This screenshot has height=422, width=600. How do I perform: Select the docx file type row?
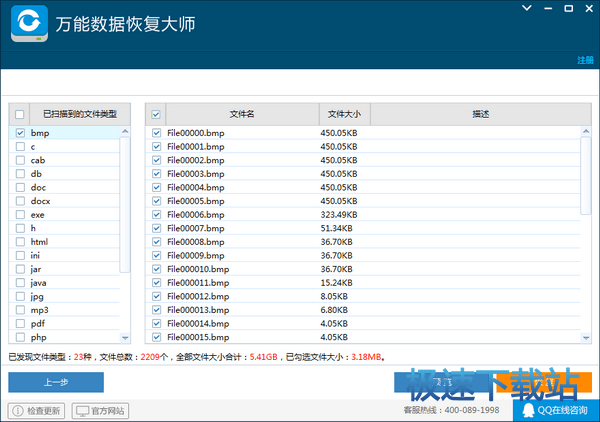[65, 201]
